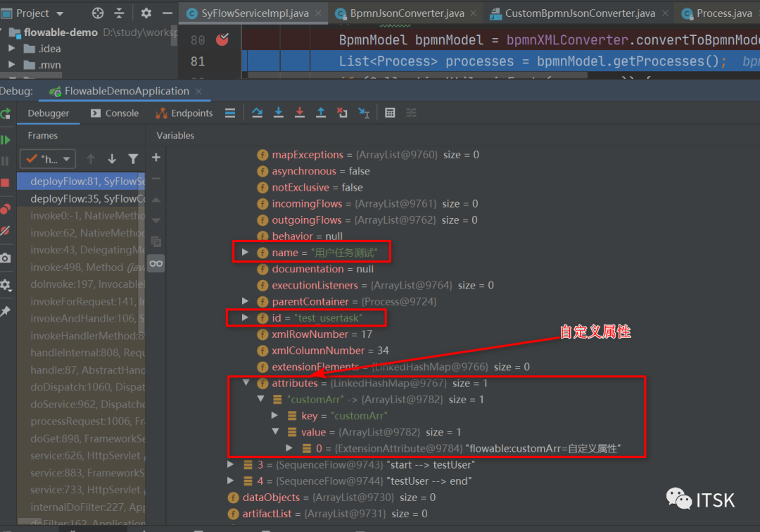Click Trace Current Stream Chain icon
The image size is (760, 532).
411,113
